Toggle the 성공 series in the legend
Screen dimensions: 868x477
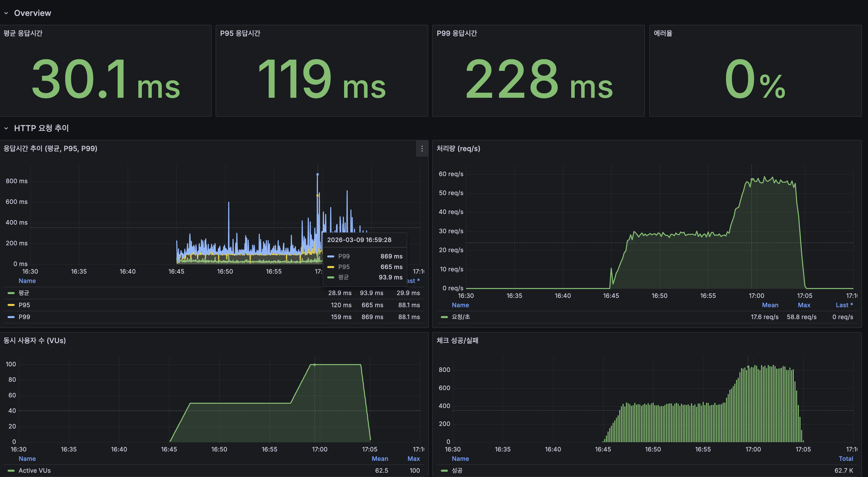(x=457, y=471)
